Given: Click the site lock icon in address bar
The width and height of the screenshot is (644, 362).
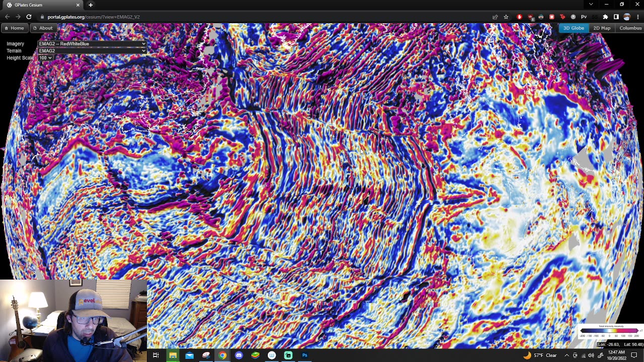Looking at the screenshot, I should tap(42, 17).
